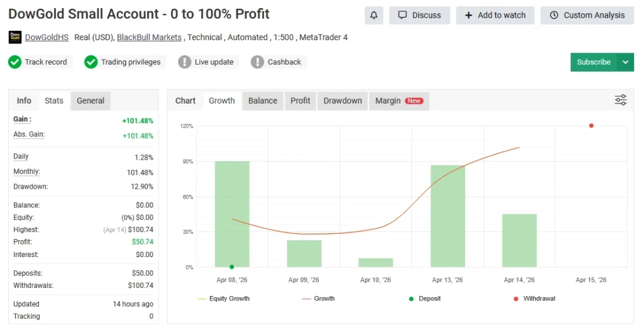Click the Deposits value $50.00

click(143, 273)
